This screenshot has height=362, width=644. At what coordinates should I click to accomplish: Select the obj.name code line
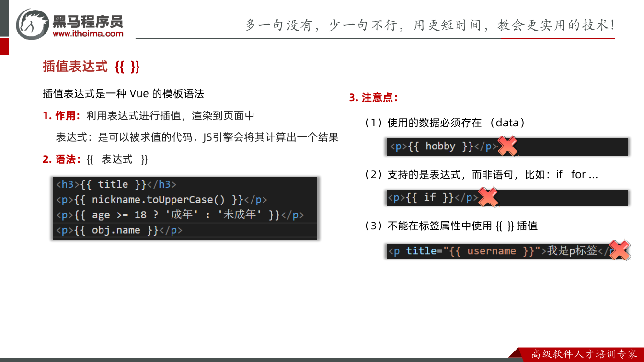coord(185,230)
